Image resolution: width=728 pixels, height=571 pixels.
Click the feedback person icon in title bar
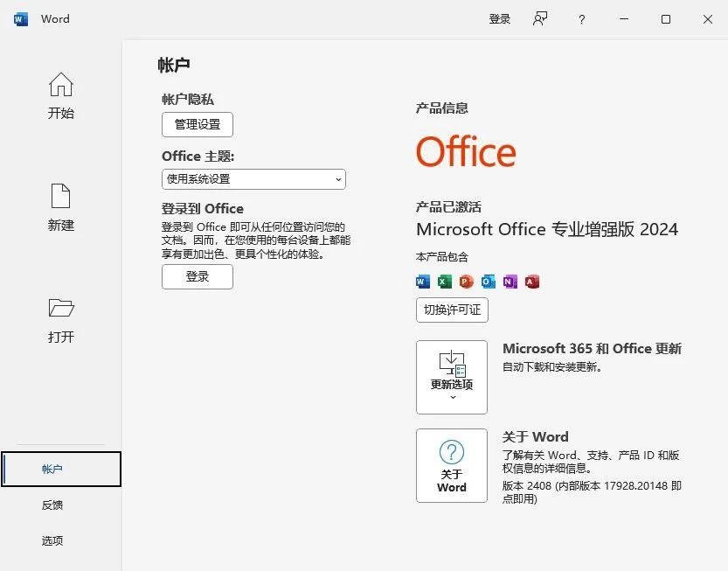click(539, 19)
